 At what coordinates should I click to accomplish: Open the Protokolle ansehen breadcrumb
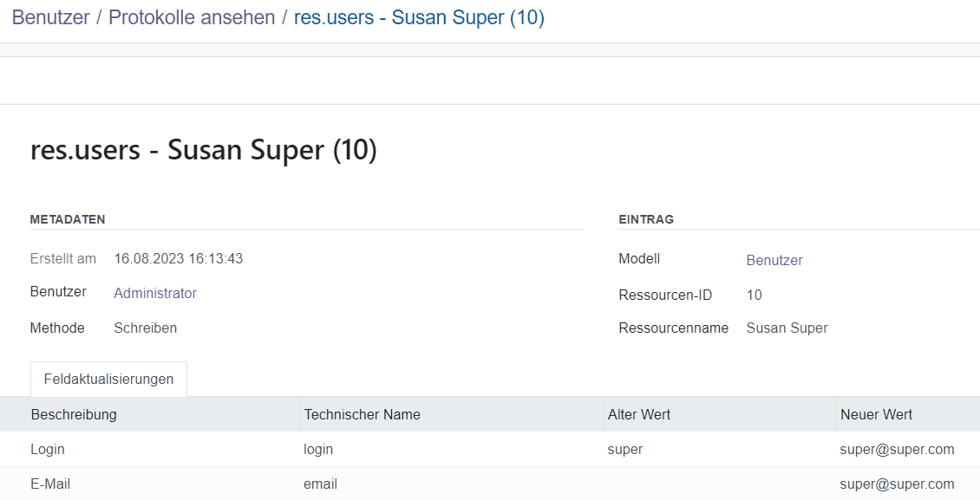[192, 17]
